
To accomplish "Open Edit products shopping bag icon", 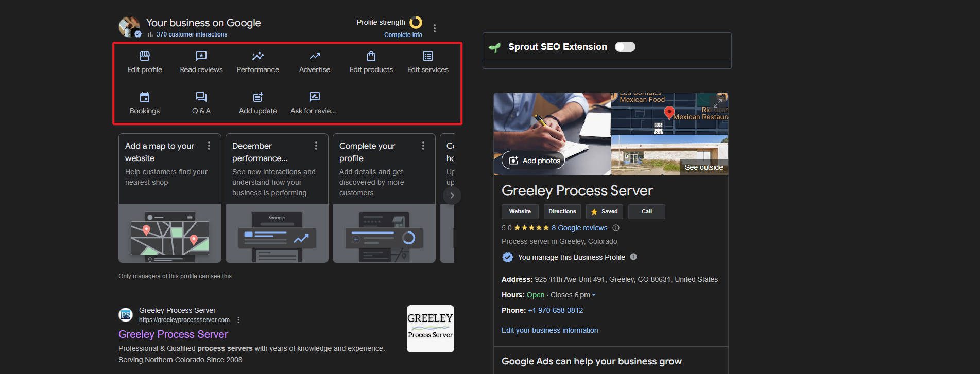I will pyautogui.click(x=371, y=56).
